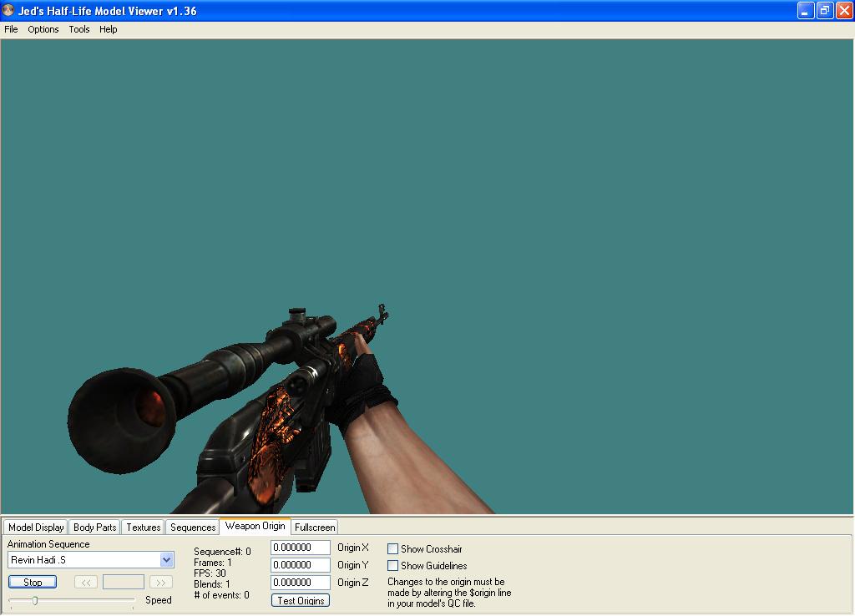Restore down the Model Viewer window

[x=825, y=10]
